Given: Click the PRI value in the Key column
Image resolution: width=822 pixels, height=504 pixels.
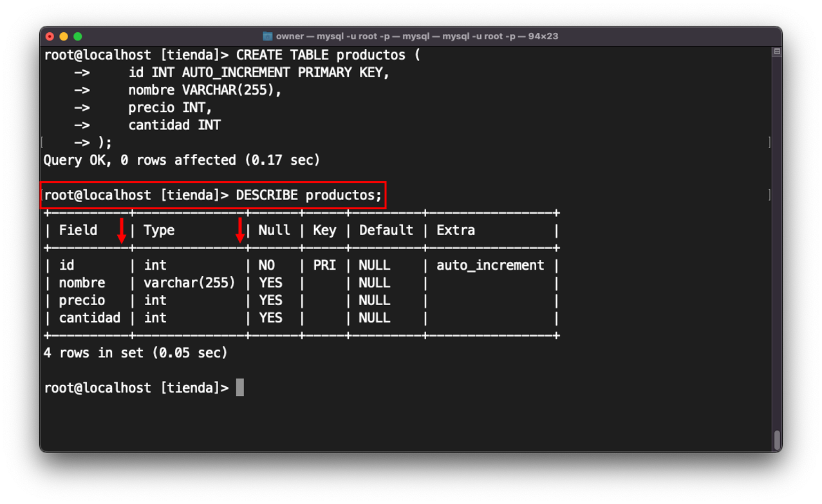Looking at the screenshot, I should [x=324, y=265].
